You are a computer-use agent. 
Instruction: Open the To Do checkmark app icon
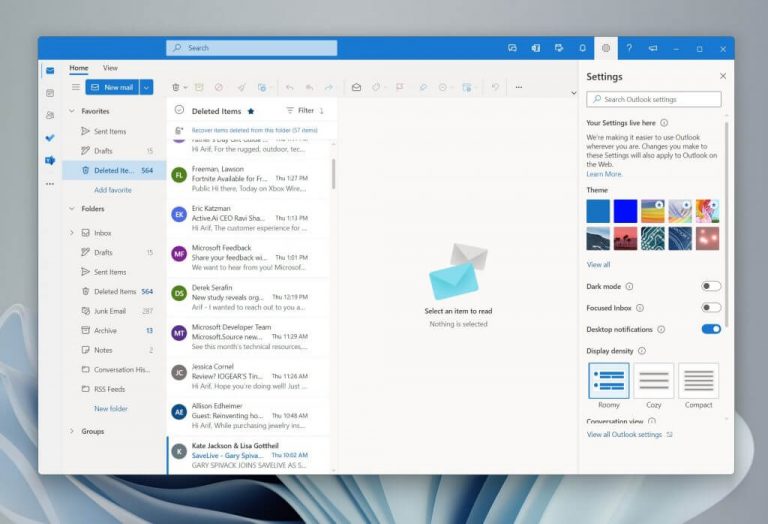point(50,138)
